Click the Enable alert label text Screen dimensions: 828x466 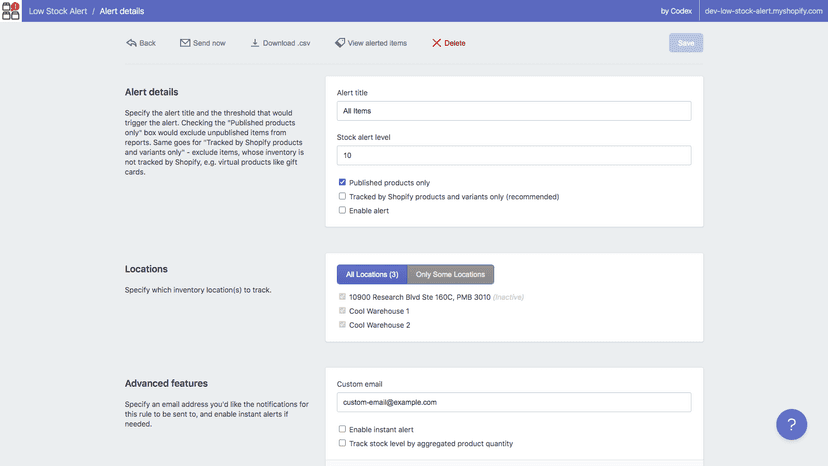[369, 211]
